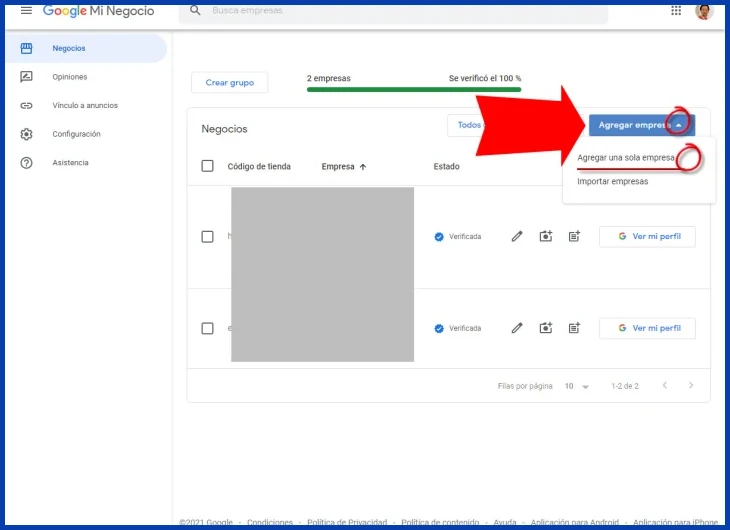
Task: Click Ver mi perfil for first business
Action: [x=647, y=237]
